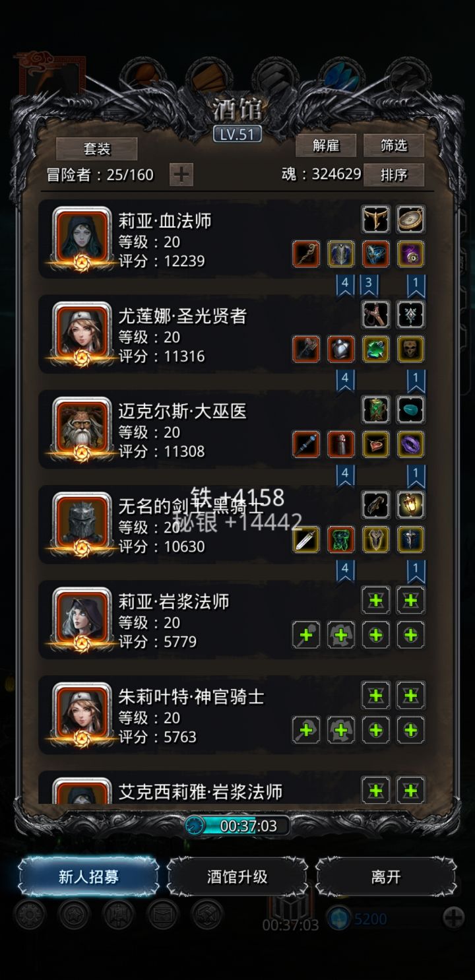Add top-right equipment slot for 艾克西莉雅·岩浆法师

point(410,790)
